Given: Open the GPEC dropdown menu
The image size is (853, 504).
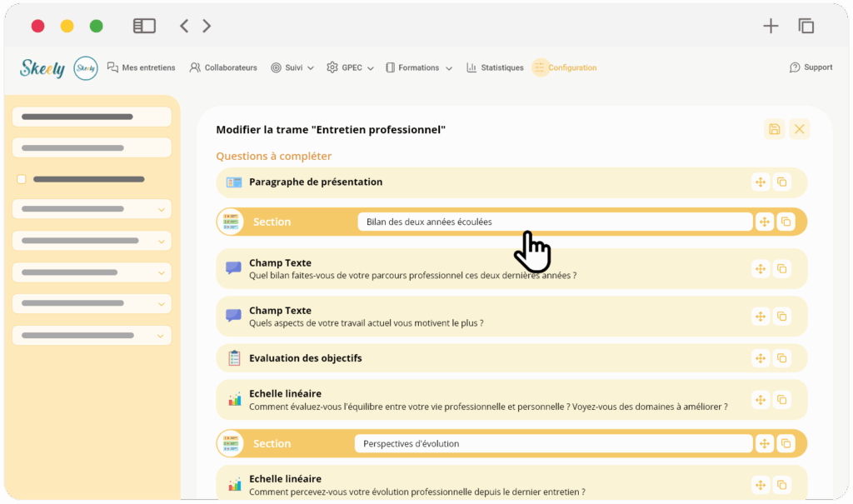Looking at the screenshot, I should coord(351,67).
